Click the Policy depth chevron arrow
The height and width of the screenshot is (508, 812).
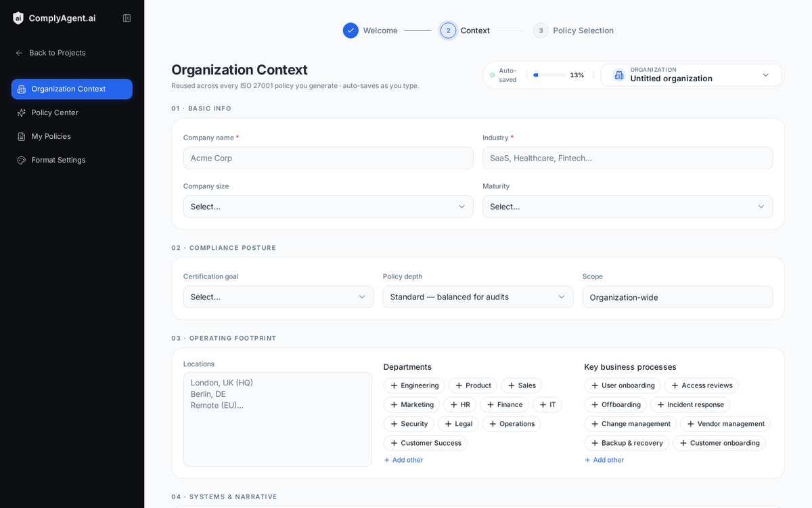click(x=562, y=297)
